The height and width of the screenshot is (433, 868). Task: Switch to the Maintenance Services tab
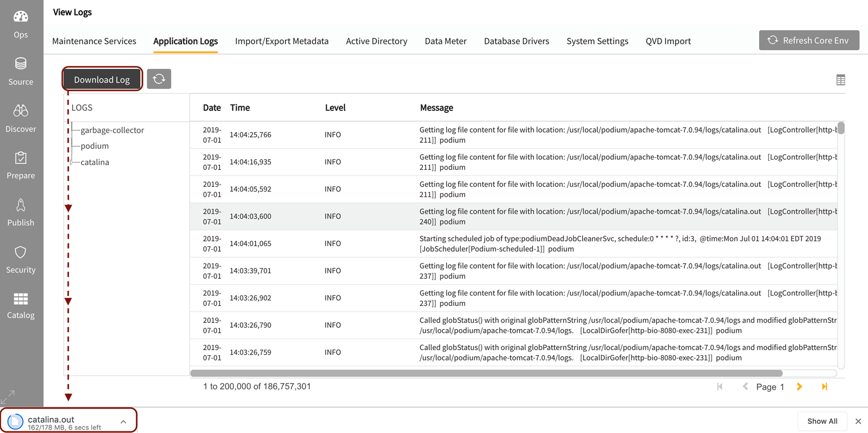pyautogui.click(x=94, y=41)
